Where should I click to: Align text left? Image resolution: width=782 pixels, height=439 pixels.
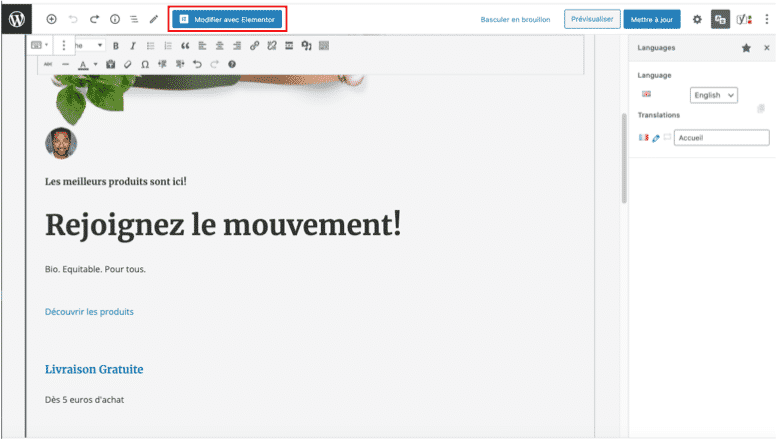202,46
